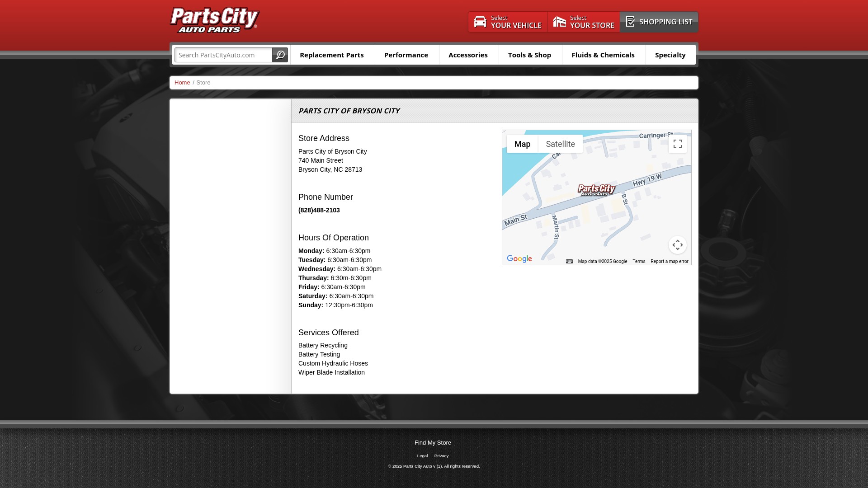Viewport: 868px width, 488px height.
Task: Open the Legal footer link
Action: coord(422,456)
